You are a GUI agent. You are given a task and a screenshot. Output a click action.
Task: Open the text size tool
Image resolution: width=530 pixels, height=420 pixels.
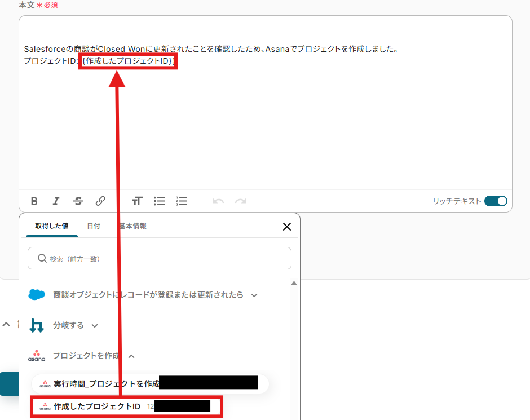coord(137,201)
